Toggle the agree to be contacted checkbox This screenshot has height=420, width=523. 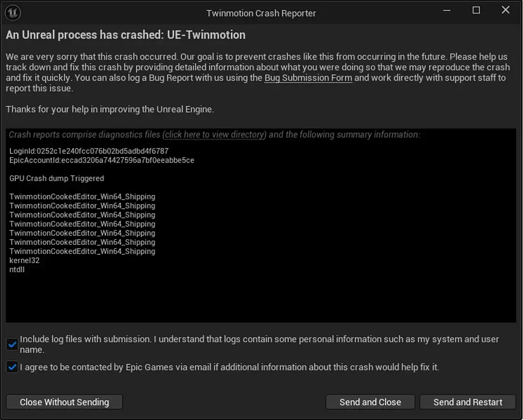coord(12,367)
